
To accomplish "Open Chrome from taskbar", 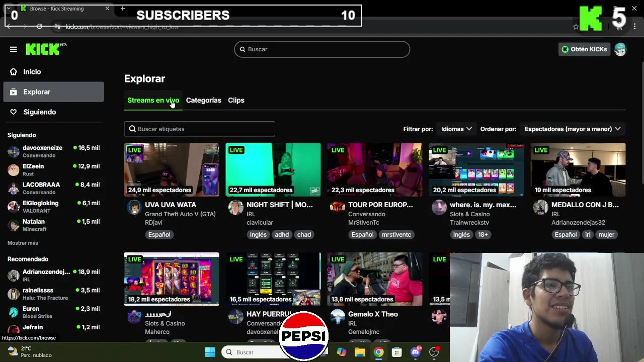I will [378, 352].
